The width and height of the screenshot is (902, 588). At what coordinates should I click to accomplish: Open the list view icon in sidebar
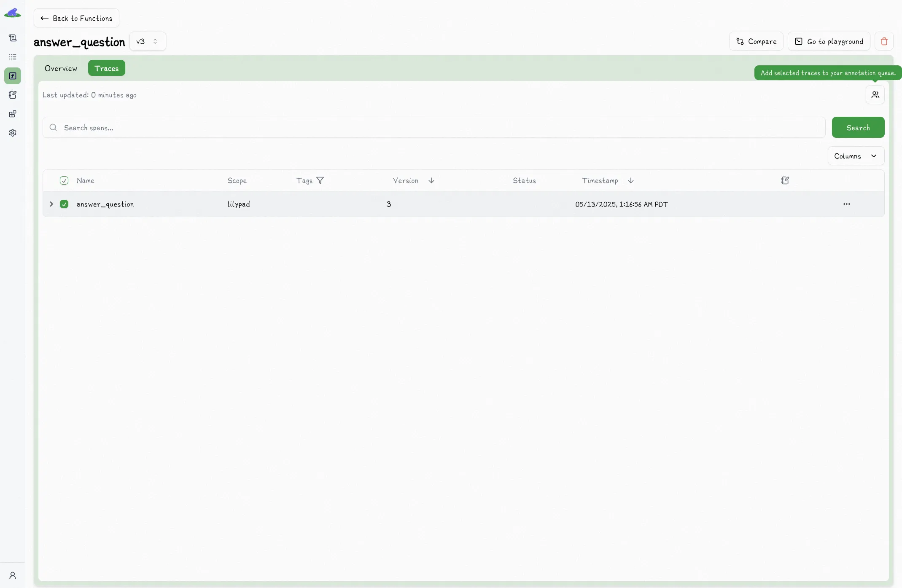(13, 57)
